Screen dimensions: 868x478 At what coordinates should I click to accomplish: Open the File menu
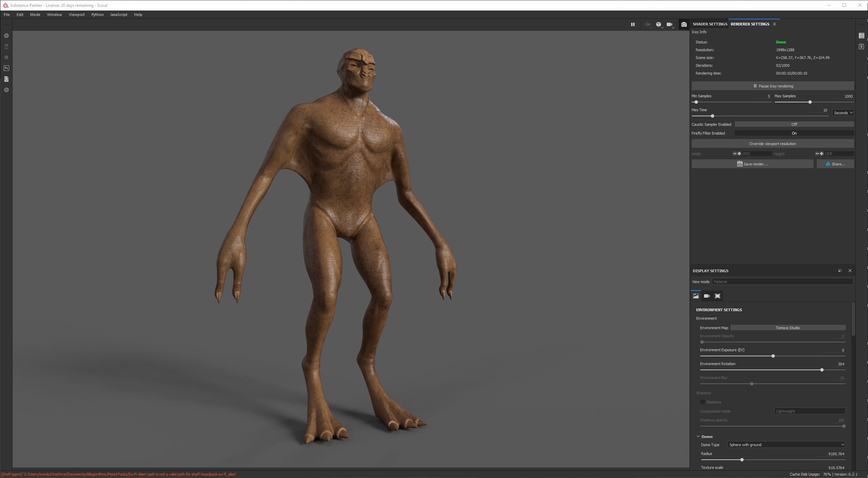(7, 15)
